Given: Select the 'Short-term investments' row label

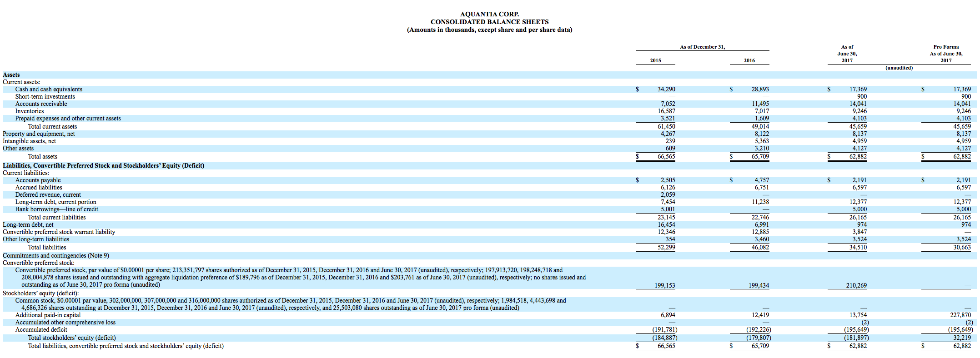Looking at the screenshot, I should point(45,97).
